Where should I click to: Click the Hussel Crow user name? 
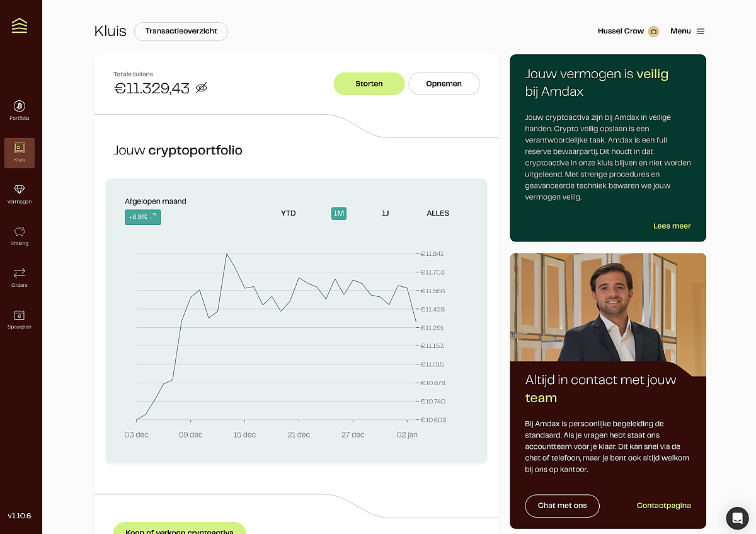(x=621, y=31)
